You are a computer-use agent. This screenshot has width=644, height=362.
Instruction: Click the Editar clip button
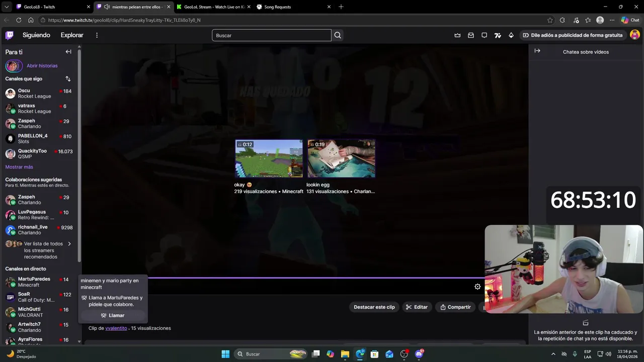[417, 307]
